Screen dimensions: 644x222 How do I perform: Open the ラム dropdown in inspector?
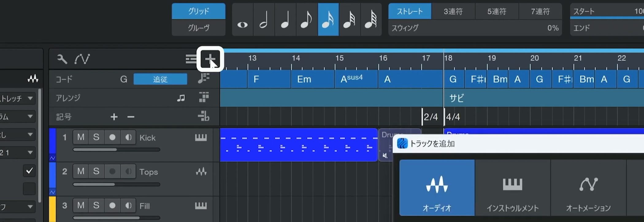click(x=30, y=116)
